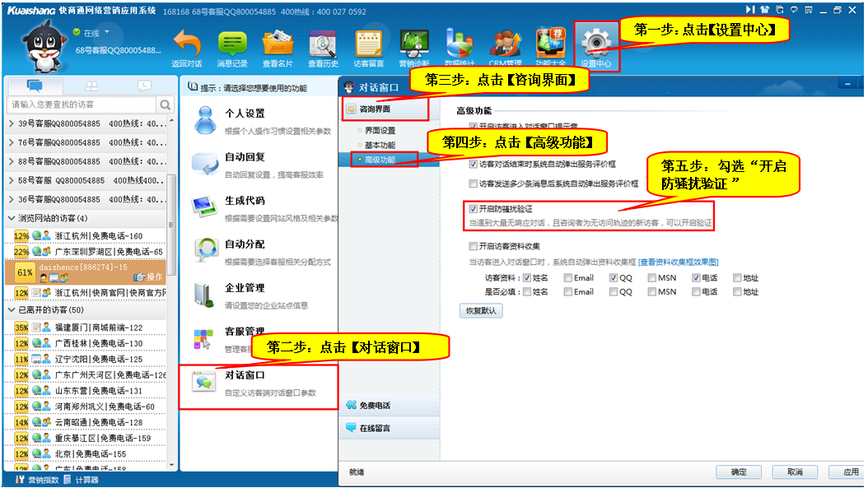Select 高级功能 in the left menu
This screenshot has height=488, width=868.
pos(380,159)
